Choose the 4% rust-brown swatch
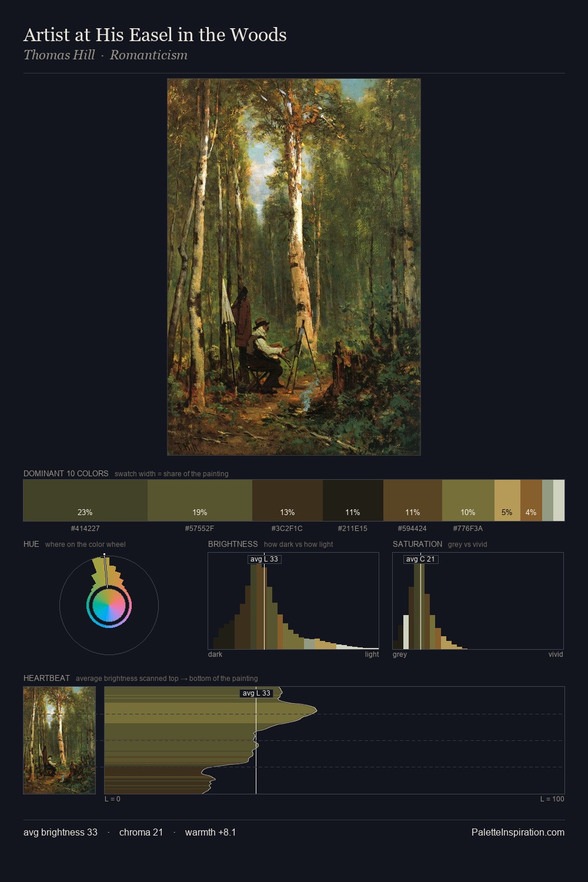The width and height of the screenshot is (588, 882). [531, 500]
